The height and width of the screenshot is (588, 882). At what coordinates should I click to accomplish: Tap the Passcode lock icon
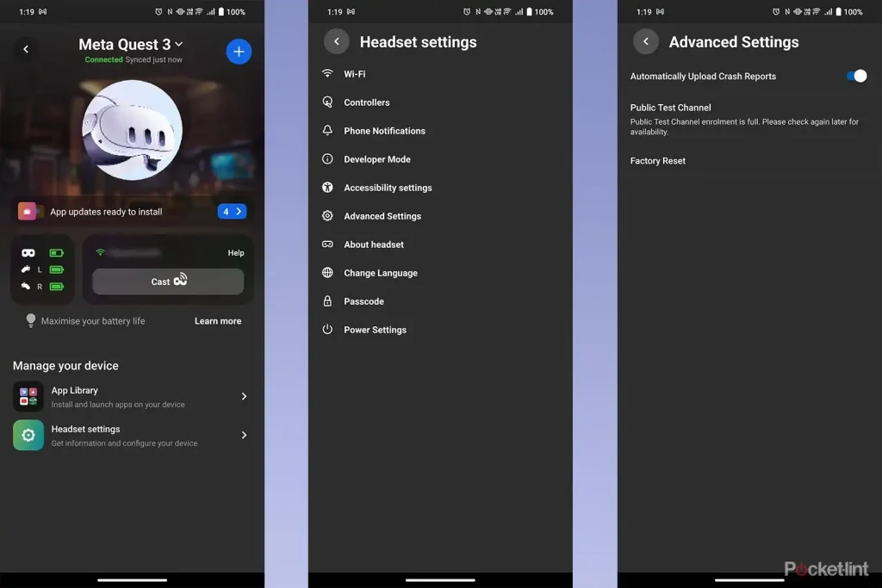(x=327, y=301)
